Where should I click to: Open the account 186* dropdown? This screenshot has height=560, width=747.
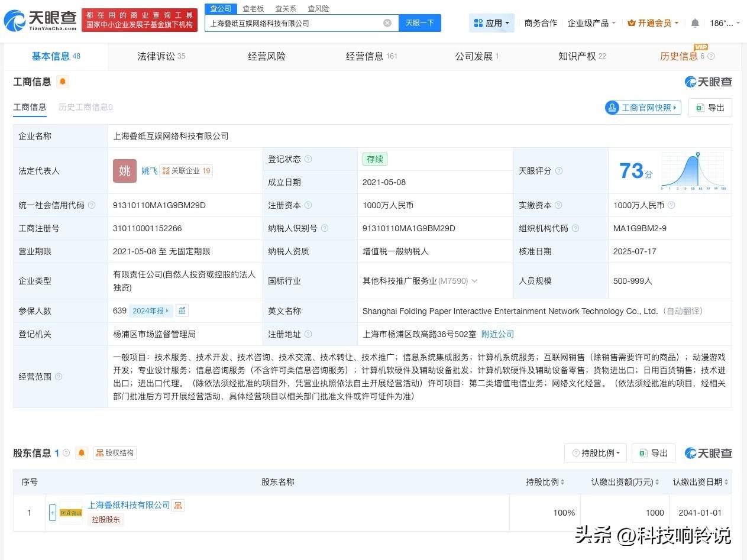pyautogui.click(x=725, y=23)
